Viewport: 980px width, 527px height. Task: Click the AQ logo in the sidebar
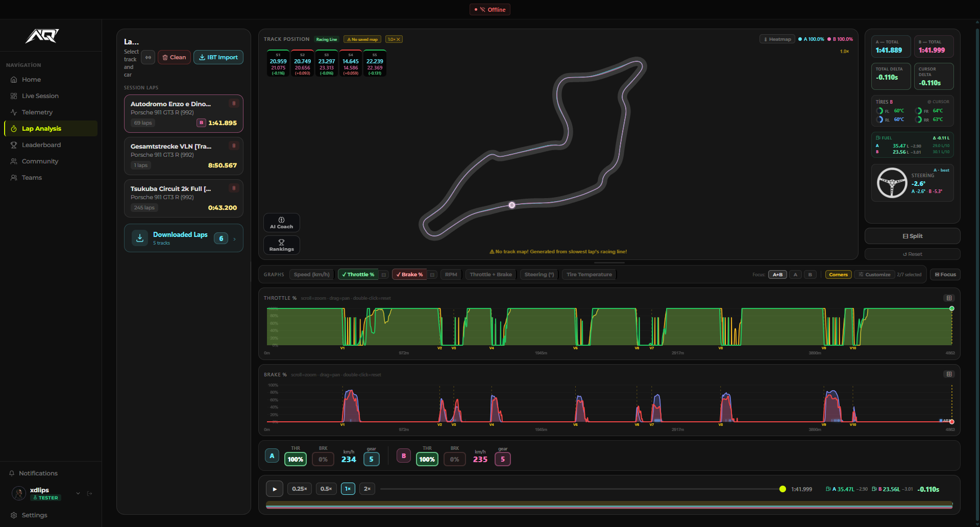click(x=42, y=36)
